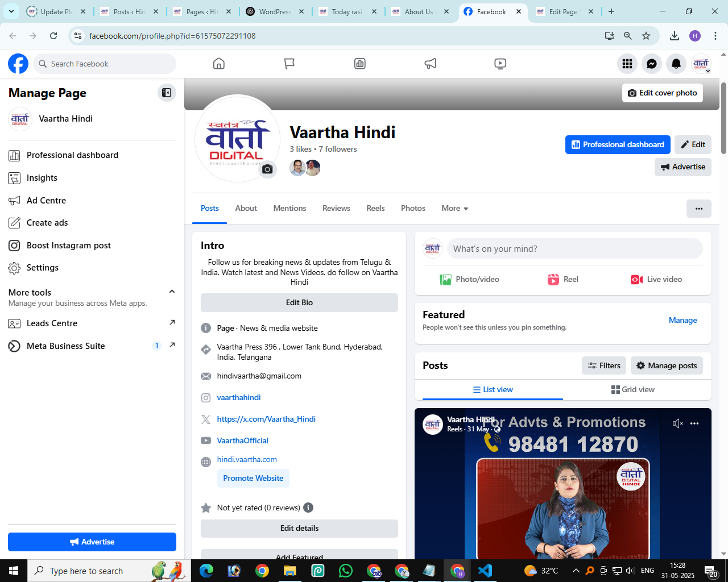Open the Facebook Home icon

point(219,64)
